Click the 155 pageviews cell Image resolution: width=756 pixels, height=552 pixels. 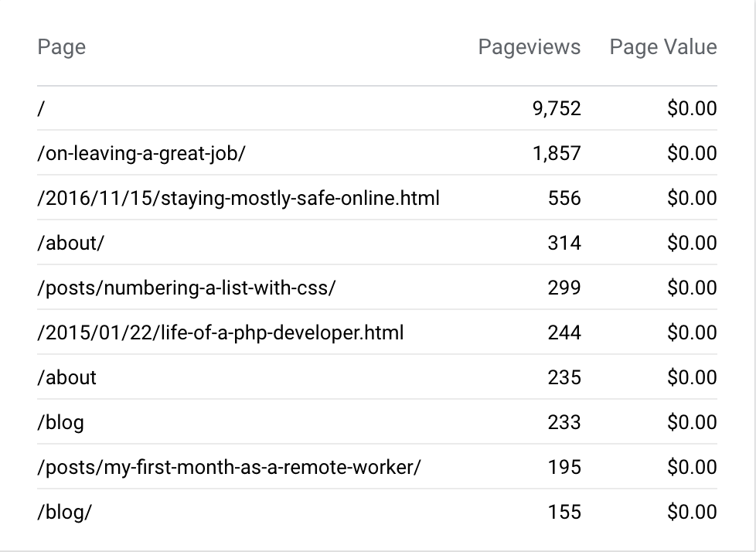pos(564,512)
